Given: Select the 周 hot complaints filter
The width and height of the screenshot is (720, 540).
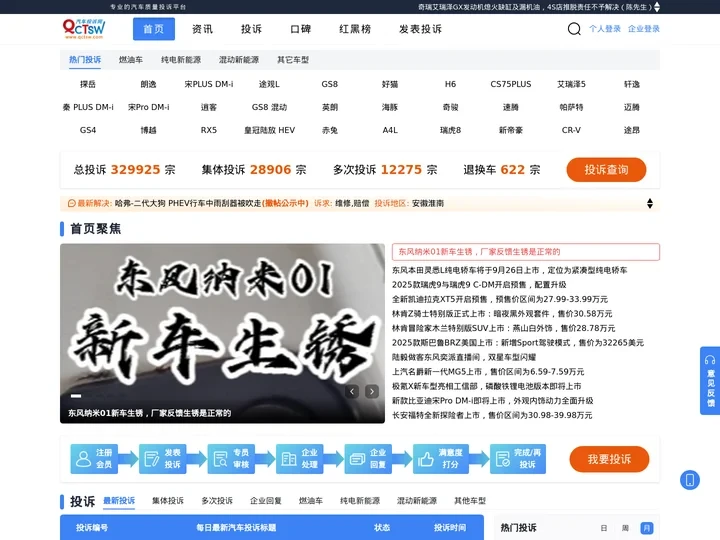Looking at the screenshot, I should [x=625, y=528].
